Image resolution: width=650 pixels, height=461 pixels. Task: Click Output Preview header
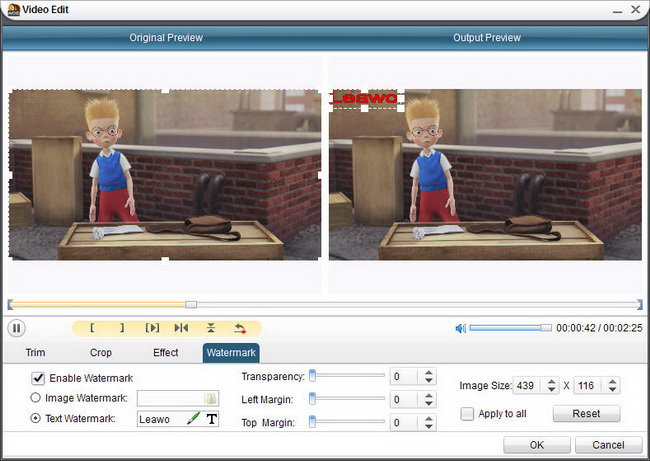[x=487, y=38]
